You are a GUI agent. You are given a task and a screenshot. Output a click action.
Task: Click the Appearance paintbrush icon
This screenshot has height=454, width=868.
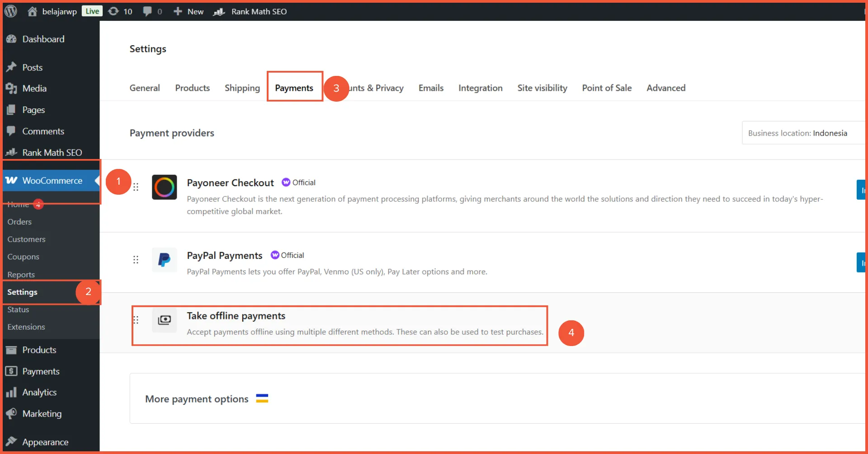(x=12, y=442)
